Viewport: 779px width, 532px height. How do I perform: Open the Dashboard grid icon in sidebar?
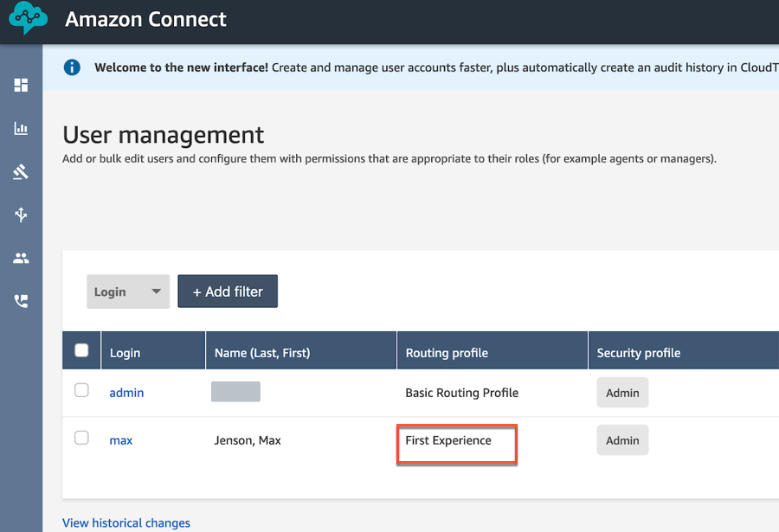(x=21, y=86)
